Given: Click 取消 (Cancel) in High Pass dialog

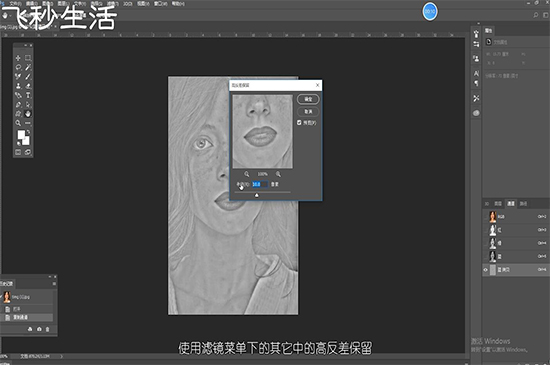Looking at the screenshot, I should point(308,111).
